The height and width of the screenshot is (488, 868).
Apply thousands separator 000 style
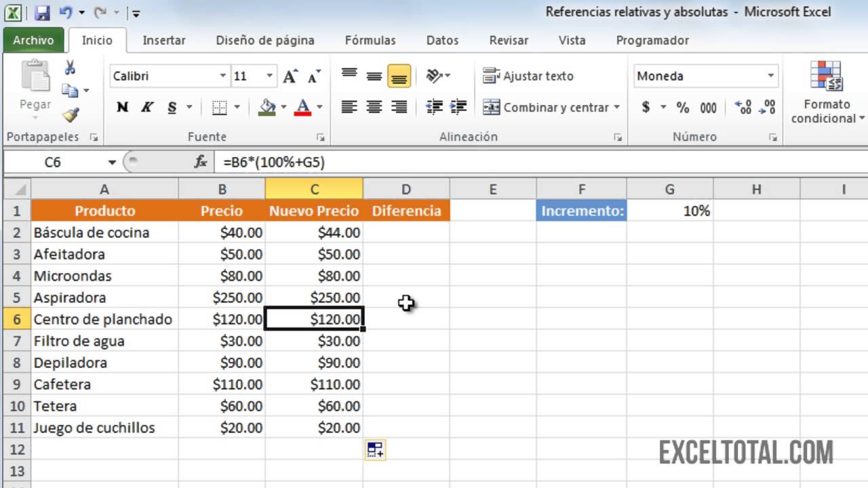[709, 107]
